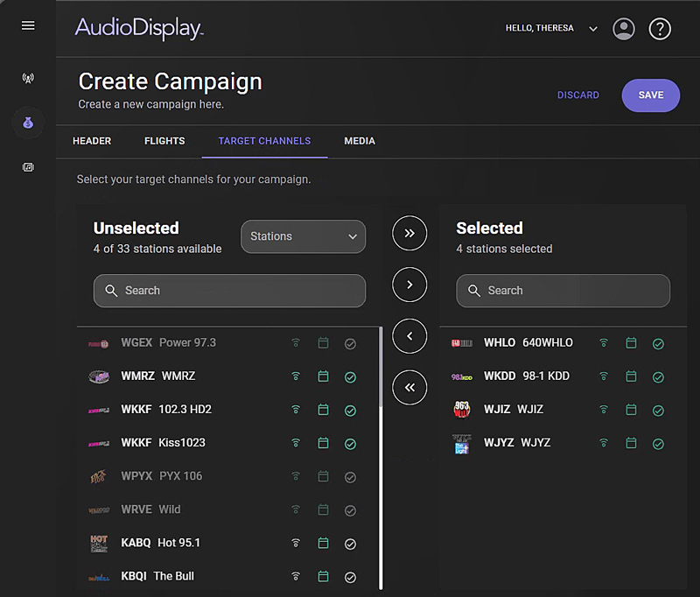Move highlighted station back to Unselected
This screenshot has height=597, width=700.
coord(409,336)
